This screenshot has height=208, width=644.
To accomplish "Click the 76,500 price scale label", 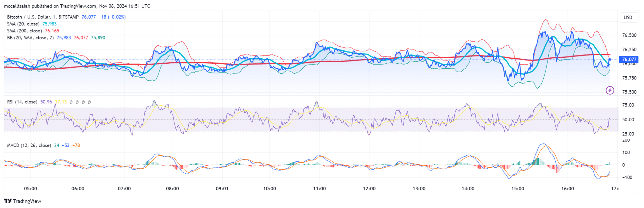I will (629, 35).
